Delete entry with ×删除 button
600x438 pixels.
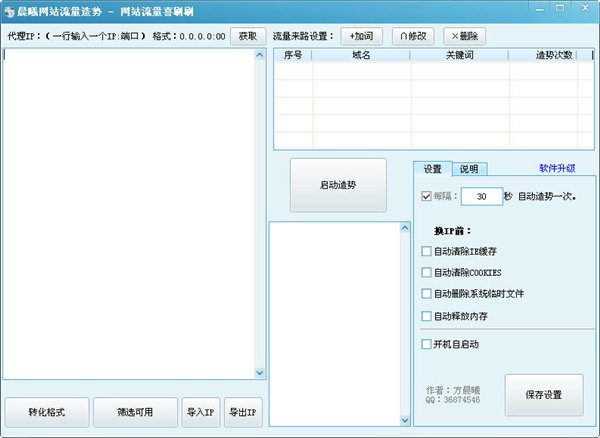(x=465, y=36)
